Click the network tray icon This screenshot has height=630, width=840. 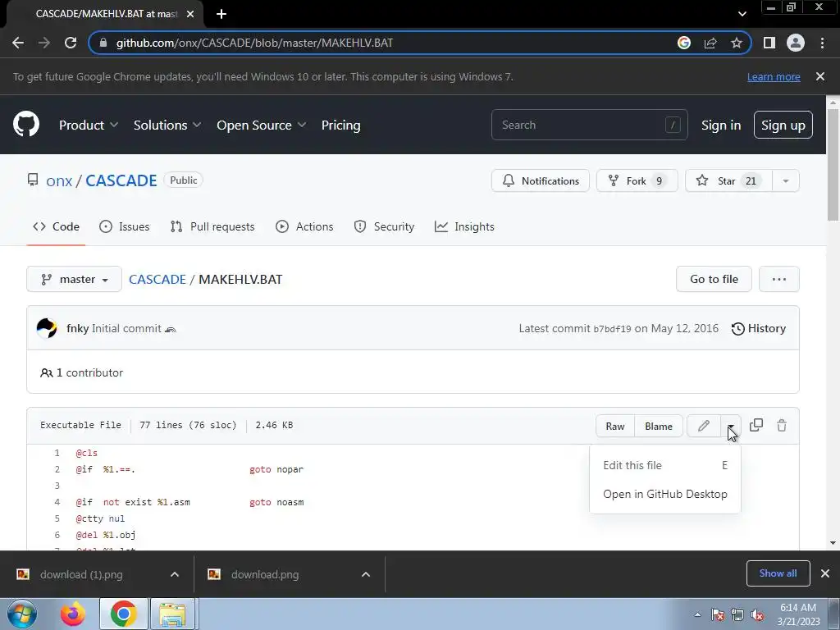tap(737, 614)
